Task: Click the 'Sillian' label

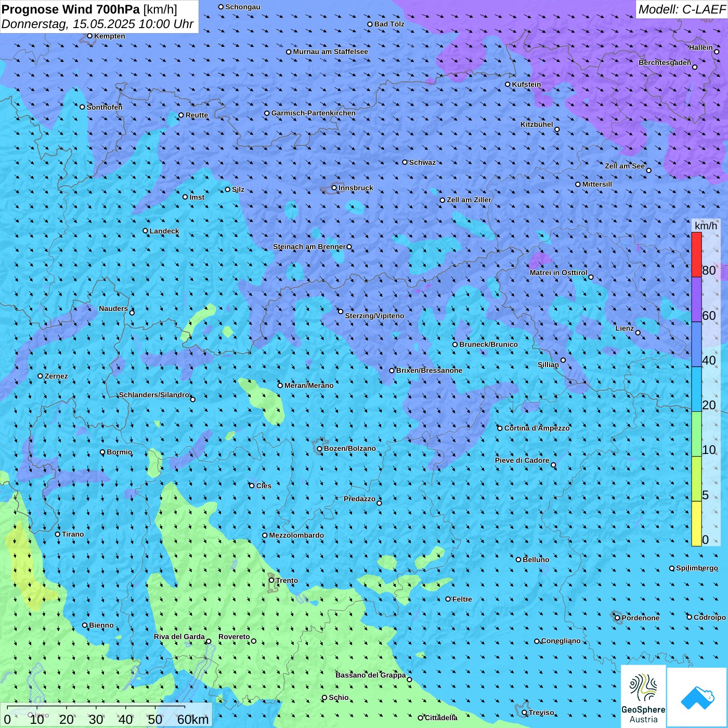Action: pos(548,365)
